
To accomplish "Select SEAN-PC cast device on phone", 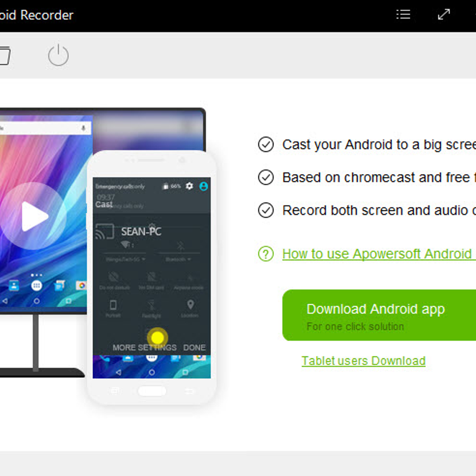I will point(141,231).
